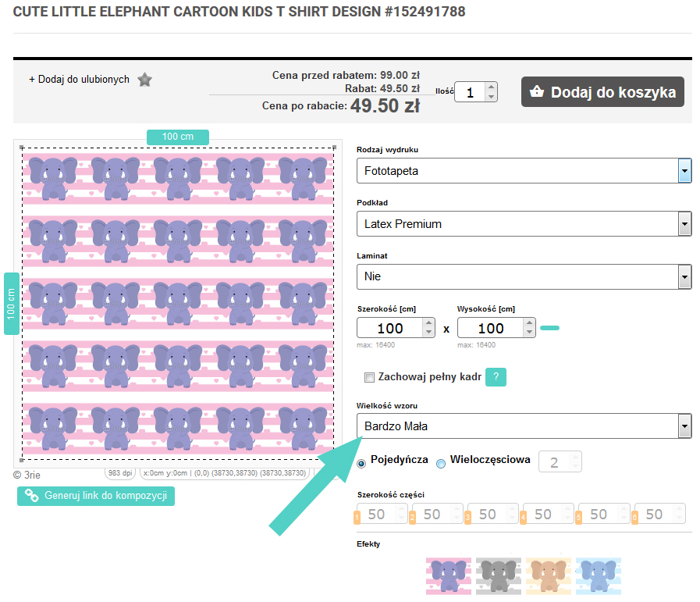Open the Rodzaj wydruku dropdown
Image resolution: width=700 pixels, height=602 pixels.
coord(684,170)
